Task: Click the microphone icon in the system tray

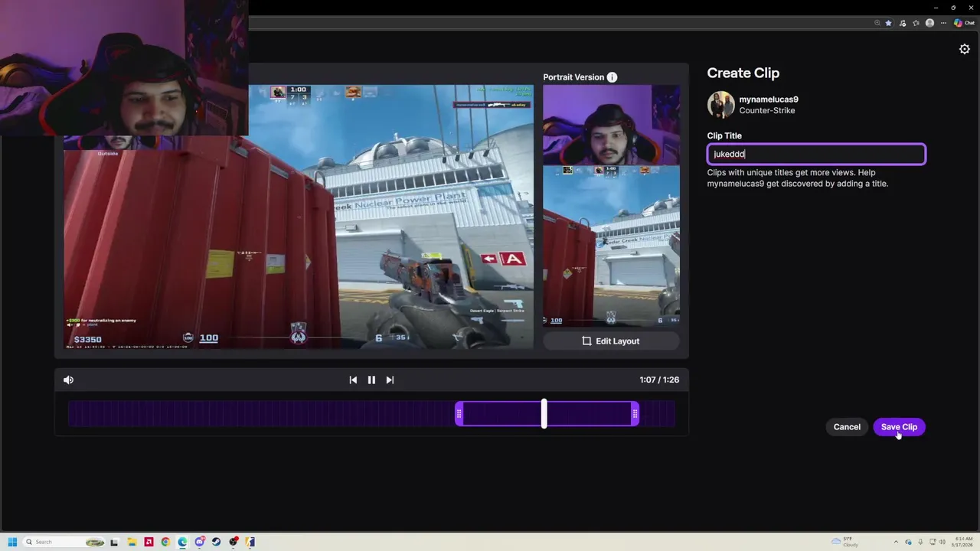Action: click(920, 542)
